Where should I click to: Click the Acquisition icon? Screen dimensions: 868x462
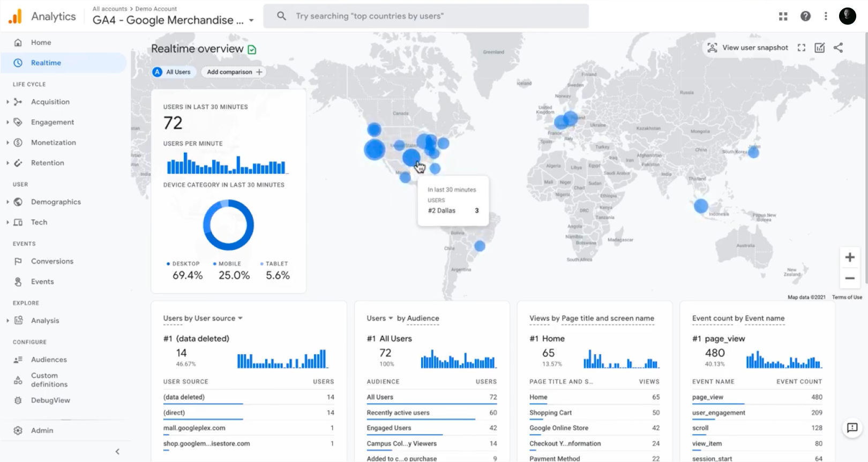(x=18, y=102)
